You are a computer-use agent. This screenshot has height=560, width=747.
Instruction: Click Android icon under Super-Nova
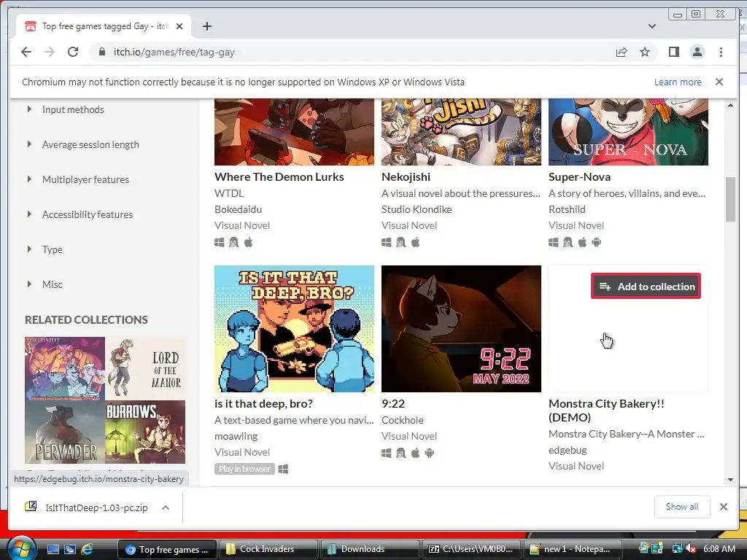click(597, 242)
